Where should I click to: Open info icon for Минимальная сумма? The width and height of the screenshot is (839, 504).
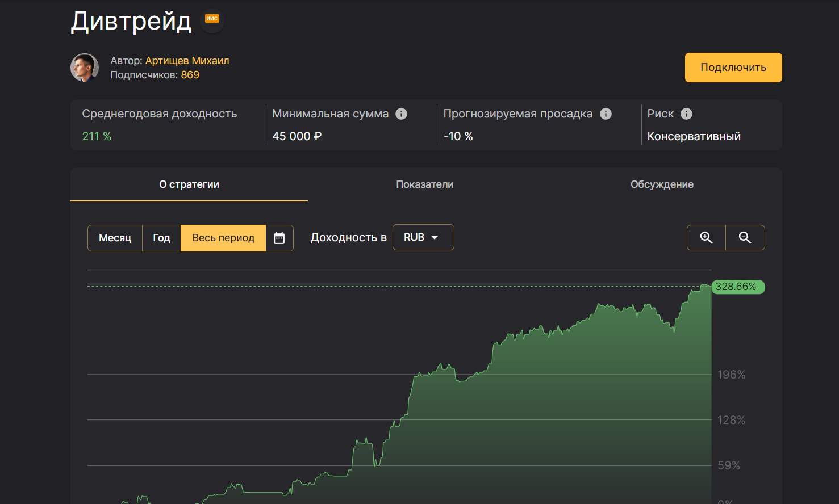(401, 114)
